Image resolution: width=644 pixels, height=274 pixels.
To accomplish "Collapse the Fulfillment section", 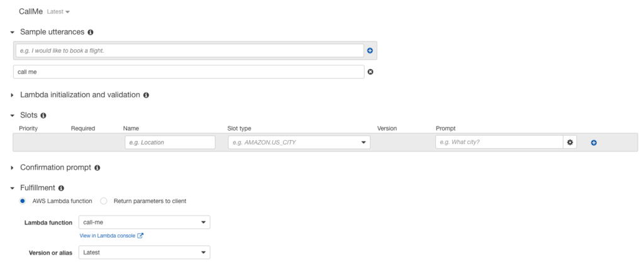I will click(13, 189).
